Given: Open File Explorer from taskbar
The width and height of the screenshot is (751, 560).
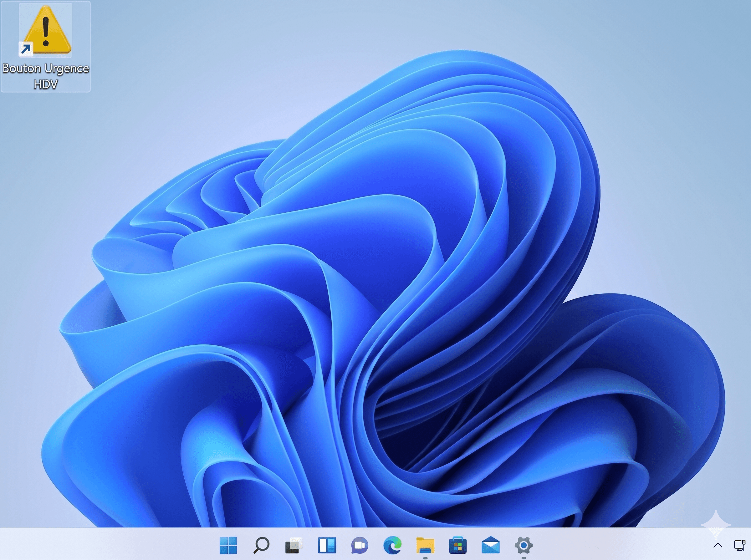Looking at the screenshot, I should [425, 545].
